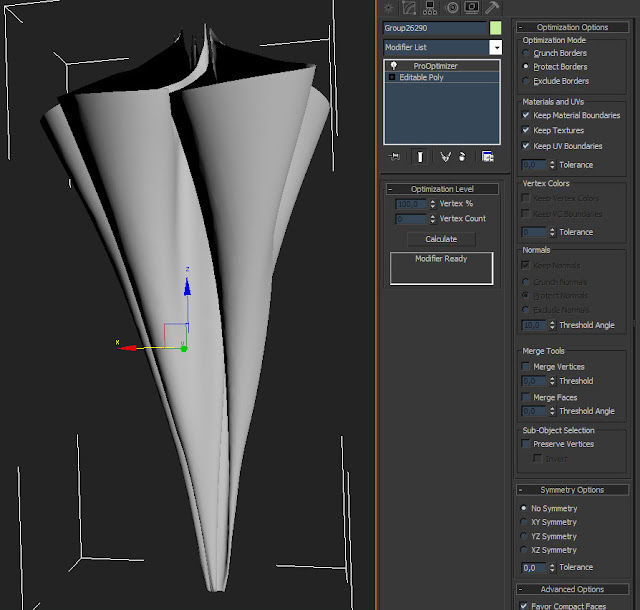
Task: Click Vertex Colors Tolerance spinner
Action: pyautogui.click(x=552, y=232)
